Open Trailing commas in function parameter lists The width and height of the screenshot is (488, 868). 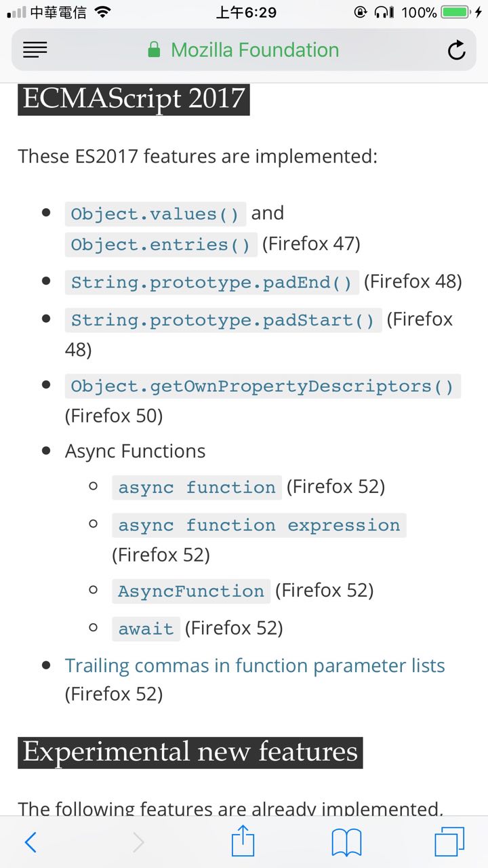click(255, 666)
